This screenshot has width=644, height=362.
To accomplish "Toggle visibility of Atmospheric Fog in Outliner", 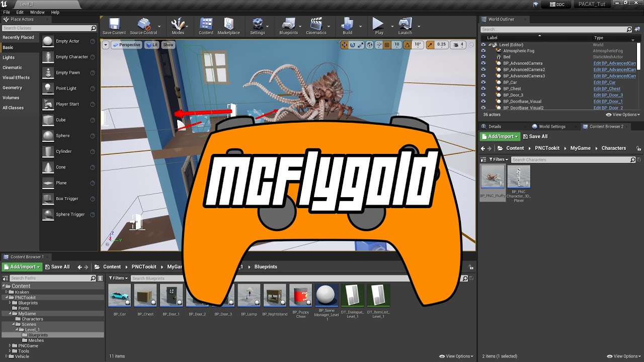I will coord(484,51).
